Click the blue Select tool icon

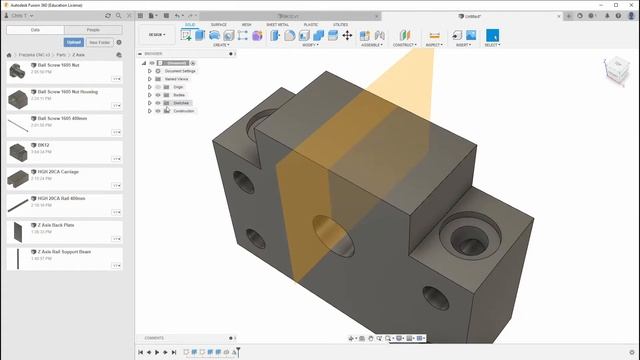(492, 36)
